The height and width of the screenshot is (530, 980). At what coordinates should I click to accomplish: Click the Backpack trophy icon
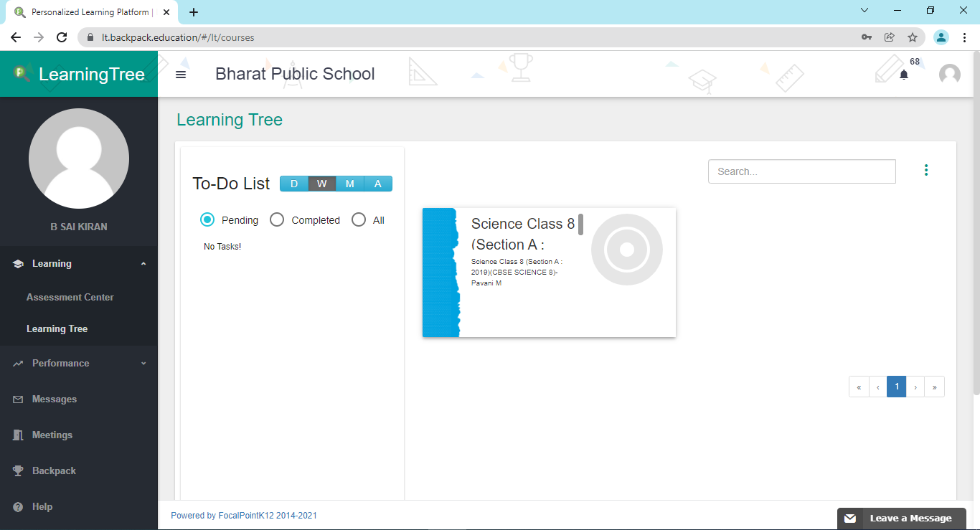coord(18,471)
